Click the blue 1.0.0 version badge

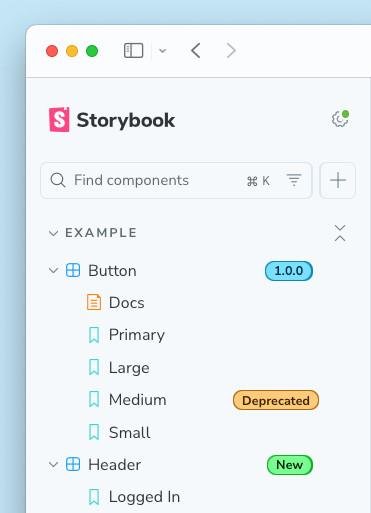[x=289, y=271]
